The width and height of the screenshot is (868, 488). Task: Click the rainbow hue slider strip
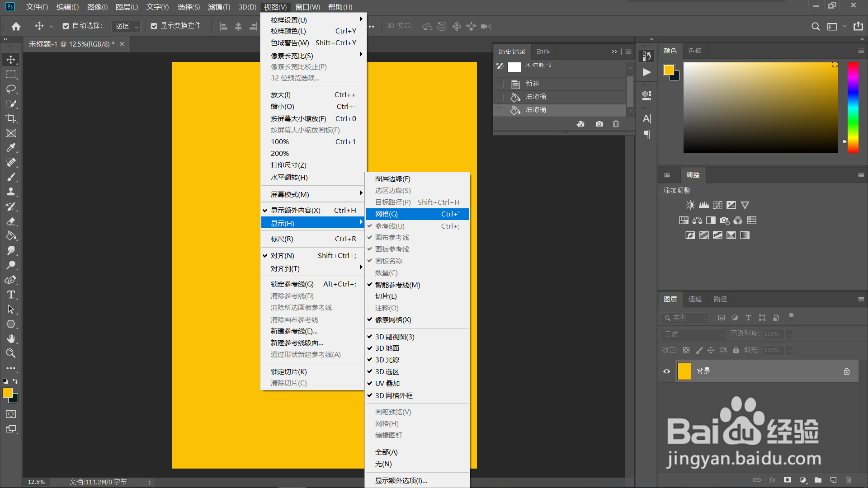tap(853, 108)
